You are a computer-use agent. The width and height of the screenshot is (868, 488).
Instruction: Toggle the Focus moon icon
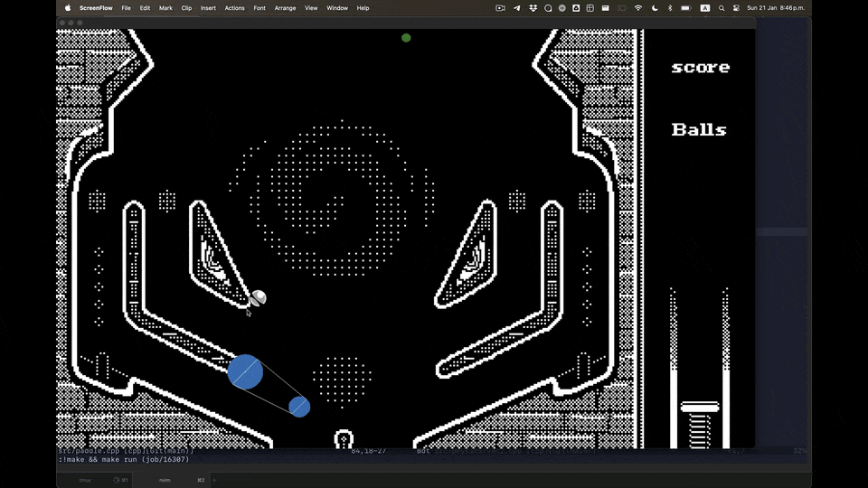(x=654, y=8)
